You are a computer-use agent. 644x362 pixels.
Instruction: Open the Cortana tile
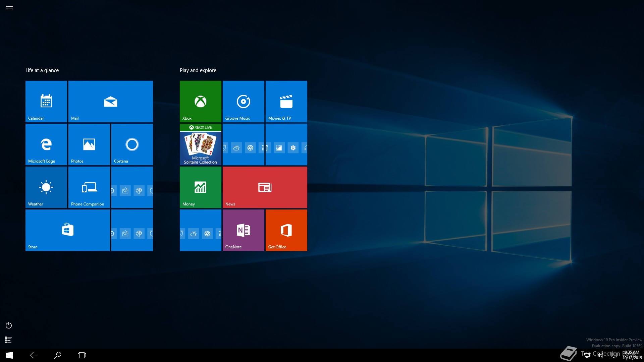point(132,144)
